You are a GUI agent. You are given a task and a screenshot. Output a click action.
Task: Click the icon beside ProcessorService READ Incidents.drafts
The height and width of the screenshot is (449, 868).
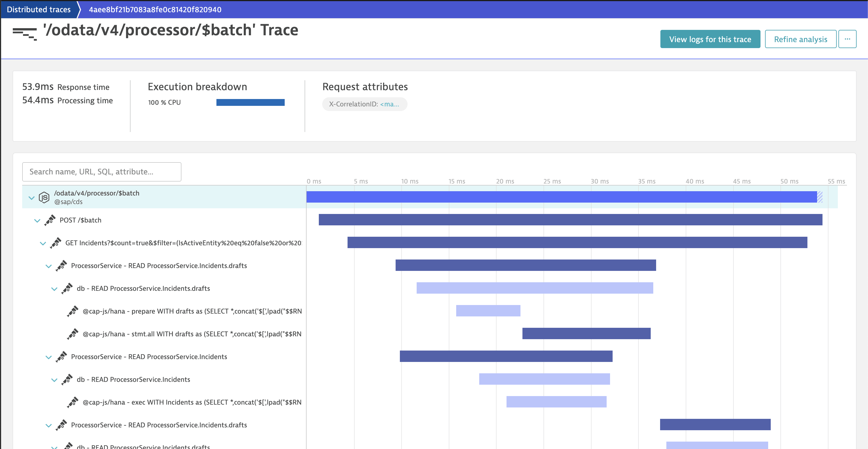point(62,265)
